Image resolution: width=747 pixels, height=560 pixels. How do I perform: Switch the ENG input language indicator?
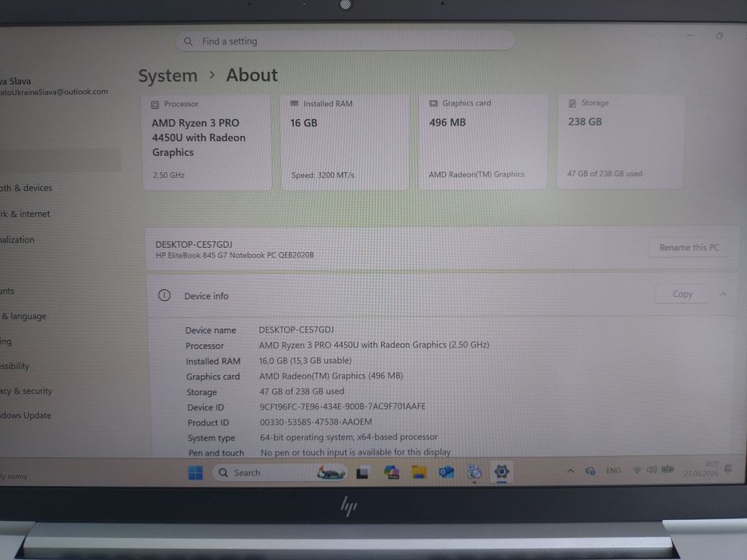[x=613, y=470]
